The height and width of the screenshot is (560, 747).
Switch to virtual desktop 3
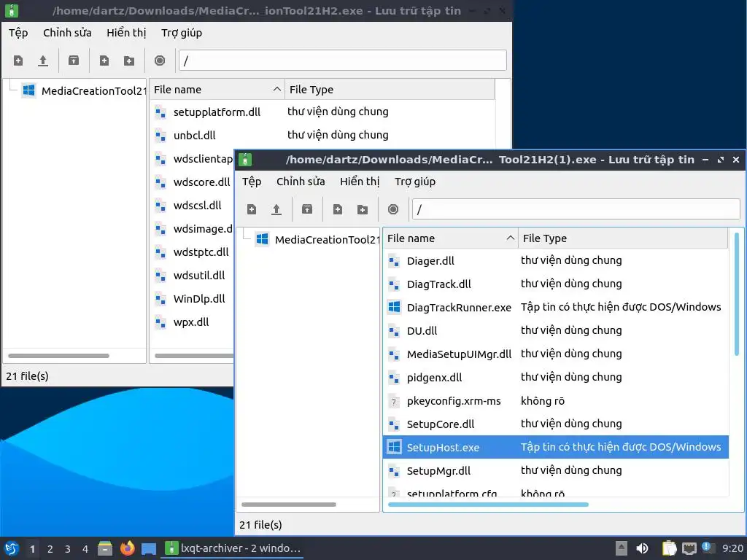tap(68, 548)
